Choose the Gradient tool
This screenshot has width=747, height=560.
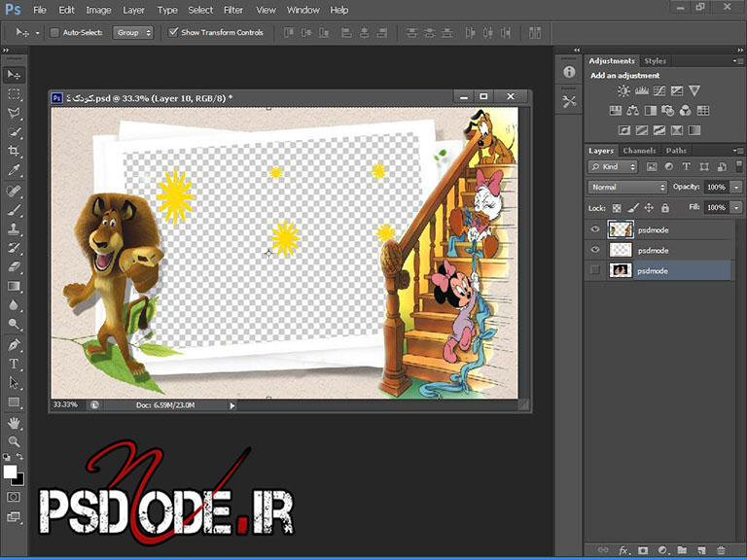(14, 286)
